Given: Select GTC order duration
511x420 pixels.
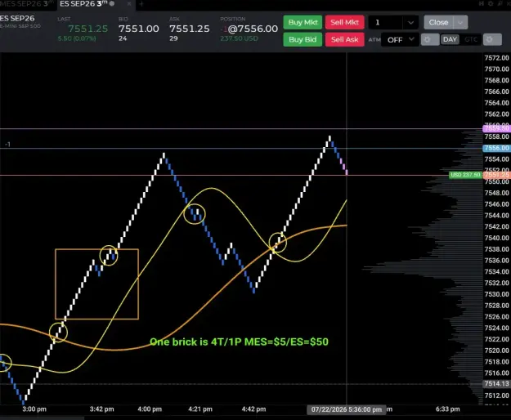Looking at the screenshot, I should (471, 40).
